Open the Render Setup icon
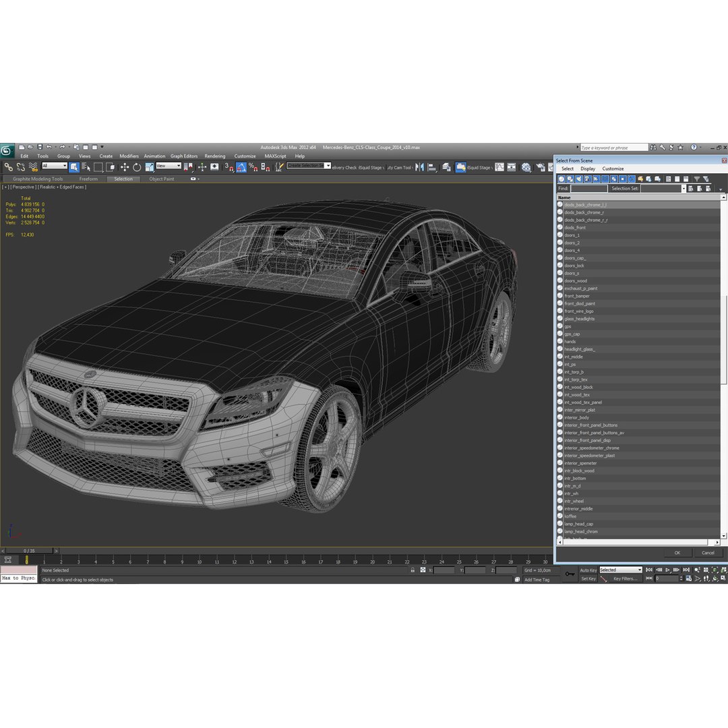Image resolution: width=728 pixels, height=728 pixels. tap(541, 167)
